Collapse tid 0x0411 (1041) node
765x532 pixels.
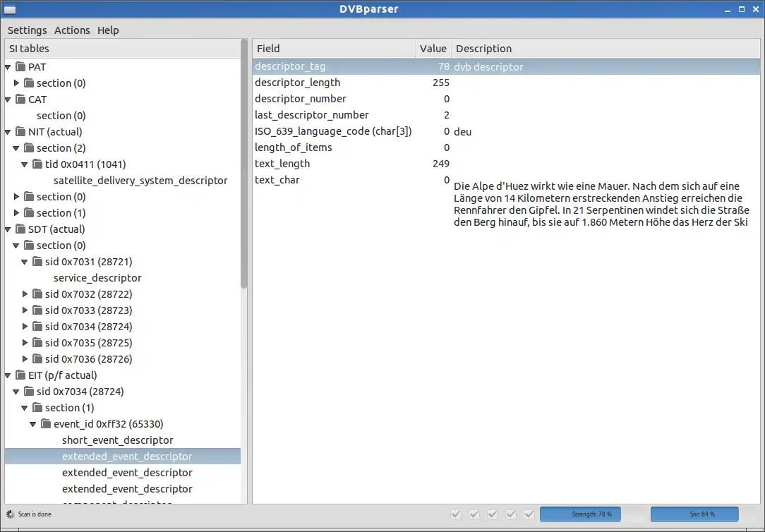(x=25, y=164)
